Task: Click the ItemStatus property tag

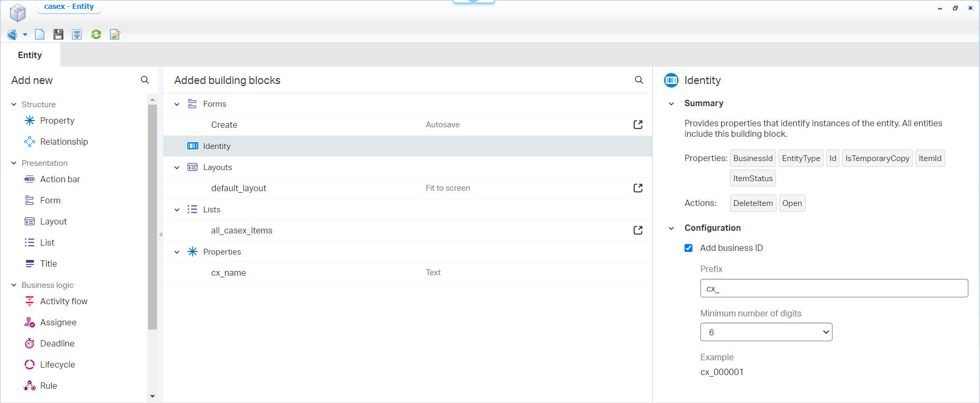Action: 753,179
